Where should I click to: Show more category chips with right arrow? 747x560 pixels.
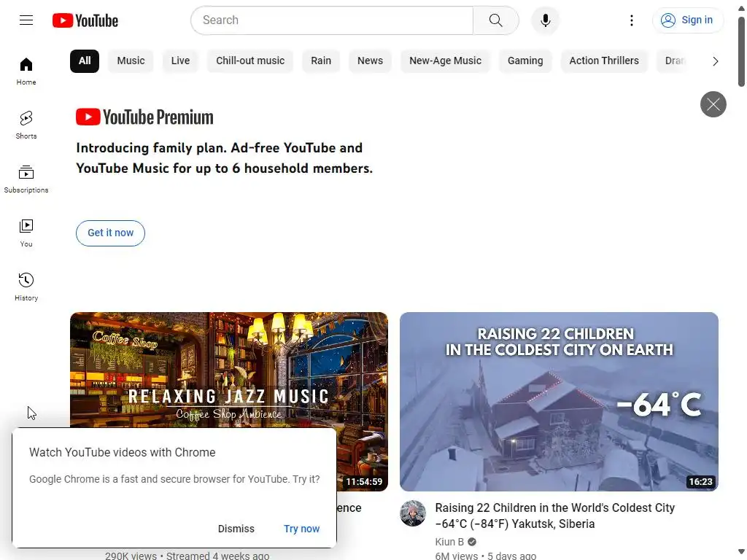tap(715, 61)
